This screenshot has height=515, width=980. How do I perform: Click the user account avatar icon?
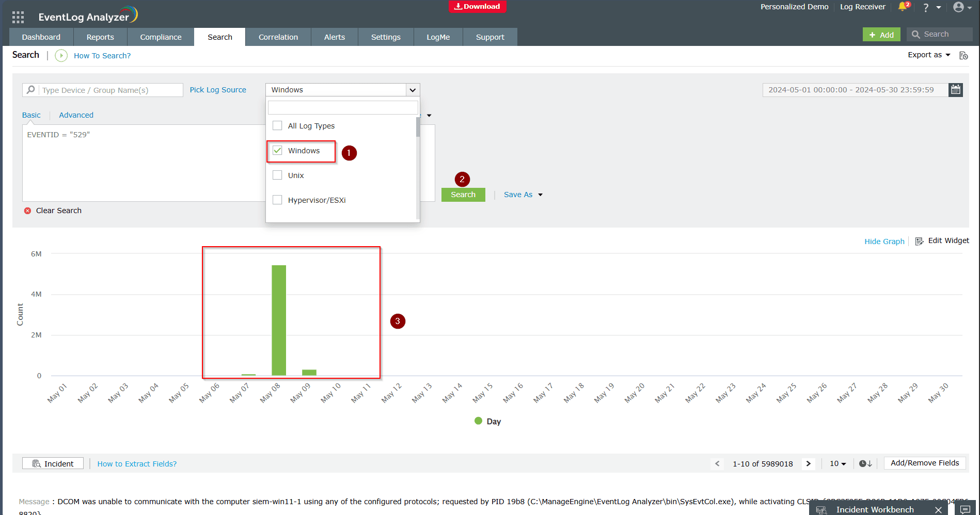959,7
